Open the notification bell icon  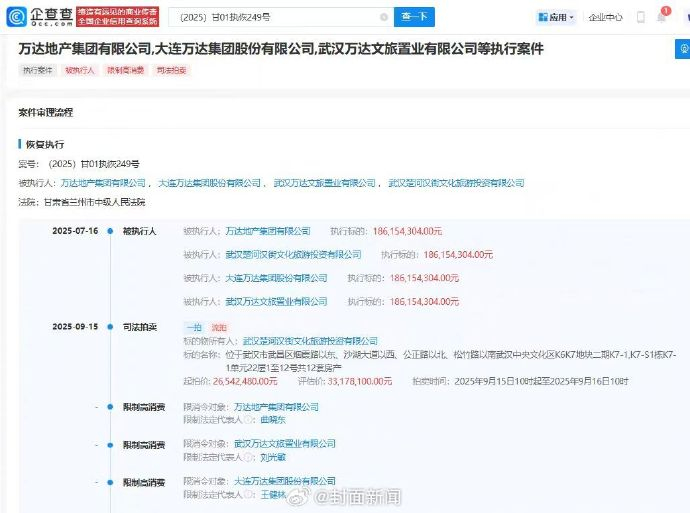[661, 17]
